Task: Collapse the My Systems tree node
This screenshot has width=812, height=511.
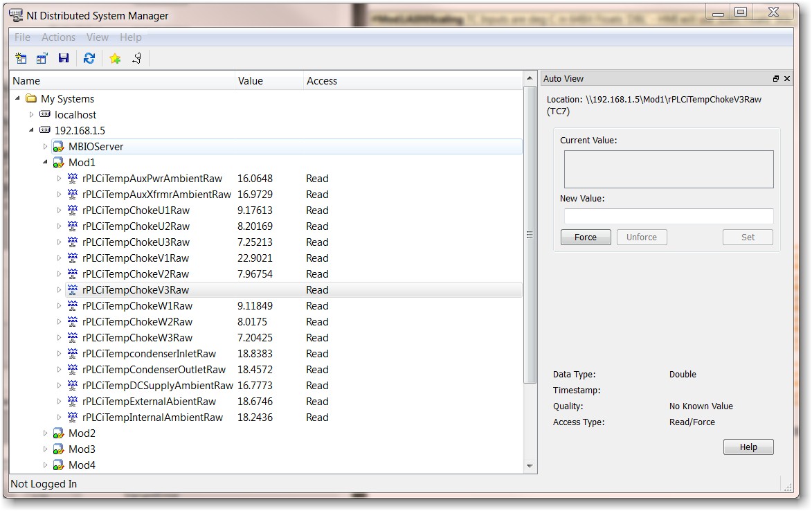Action: click(x=17, y=98)
